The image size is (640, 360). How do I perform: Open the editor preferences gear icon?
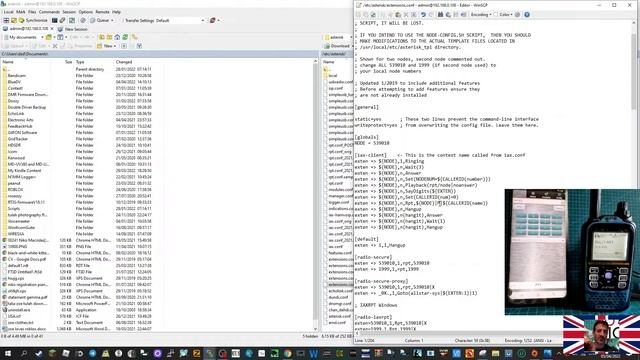tap(518, 15)
